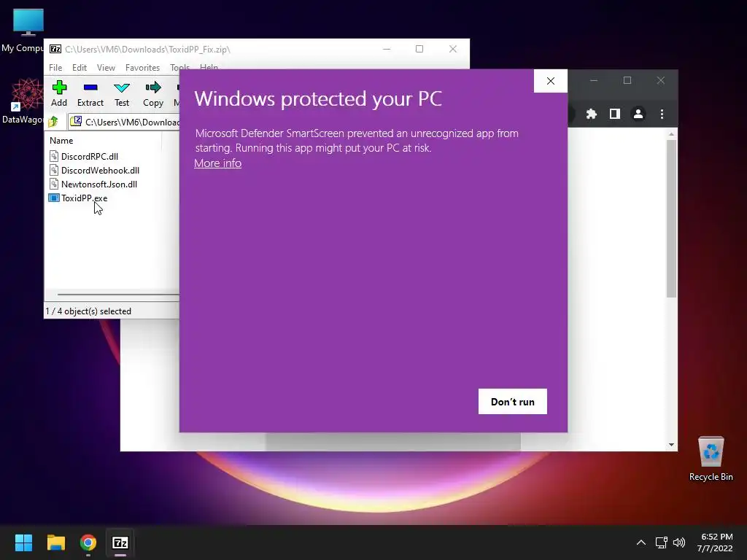Viewport: 747px width, 560px height.
Task: Open the Windows Start button
Action: [23, 542]
